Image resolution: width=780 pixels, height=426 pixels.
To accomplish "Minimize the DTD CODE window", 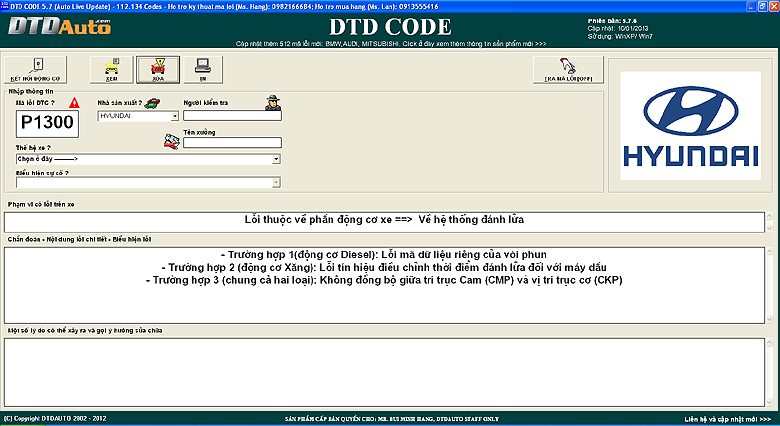I will [x=751, y=6].
